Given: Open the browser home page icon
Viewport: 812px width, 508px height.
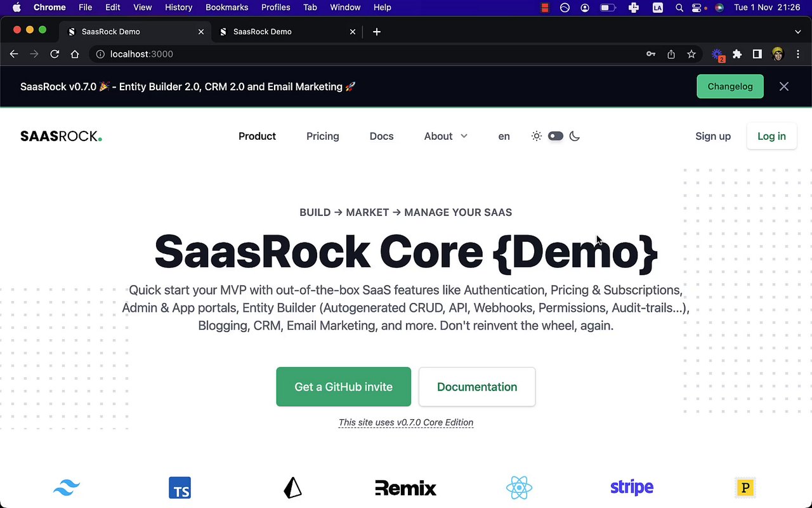Looking at the screenshot, I should (75, 54).
